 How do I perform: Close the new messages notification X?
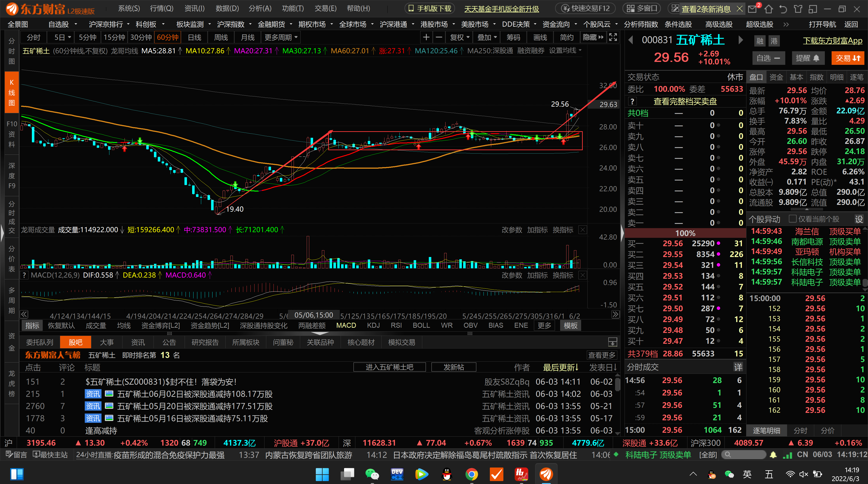[740, 9]
